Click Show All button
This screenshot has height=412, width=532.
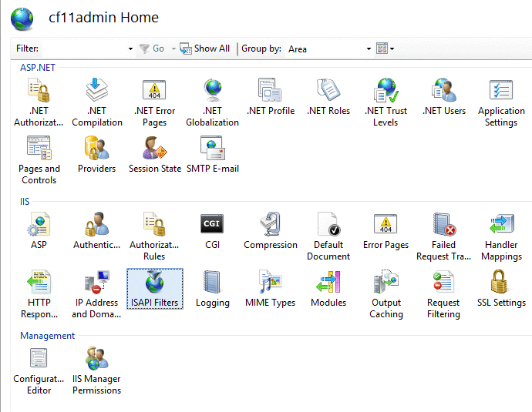click(x=205, y=49)
